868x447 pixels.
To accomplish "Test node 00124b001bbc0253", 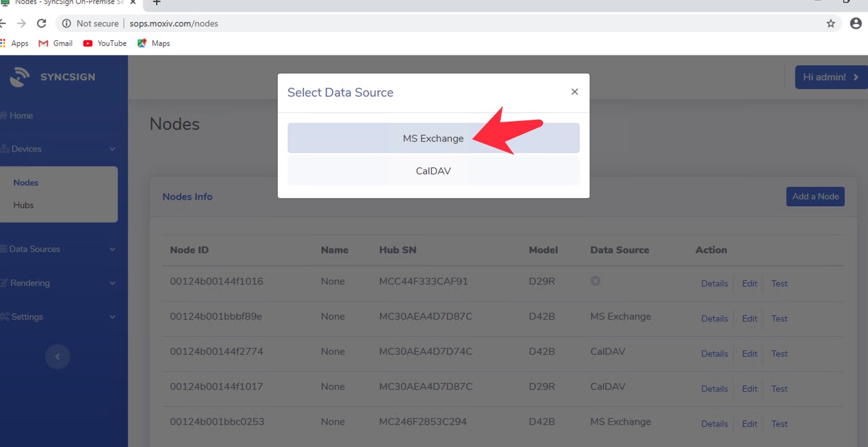I will tap(780, 424).
